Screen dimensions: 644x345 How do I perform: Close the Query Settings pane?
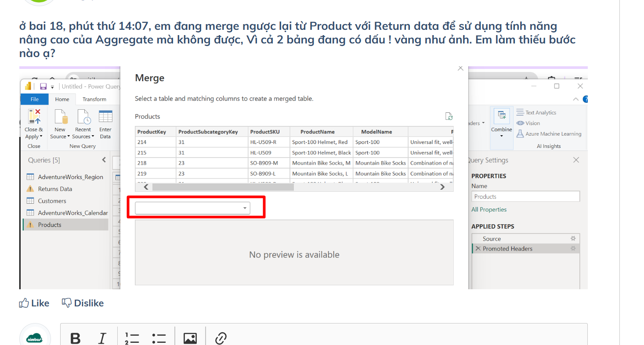pos(576,160)
